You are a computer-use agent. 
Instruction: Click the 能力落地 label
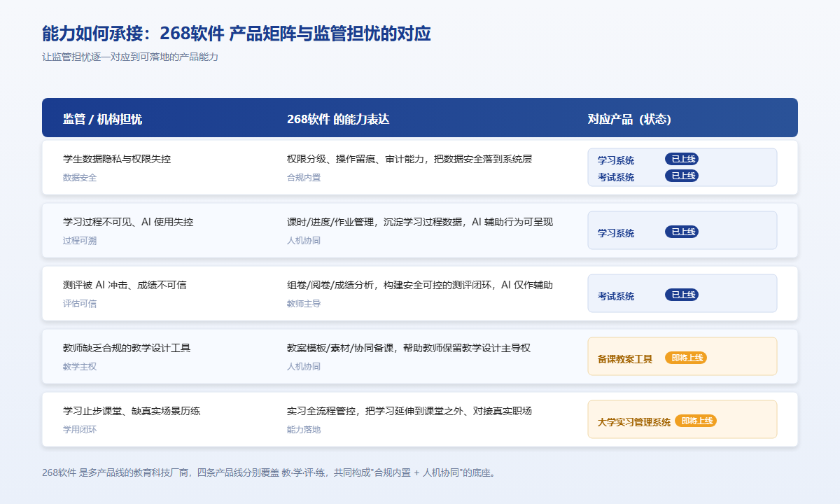click(304, 429)
